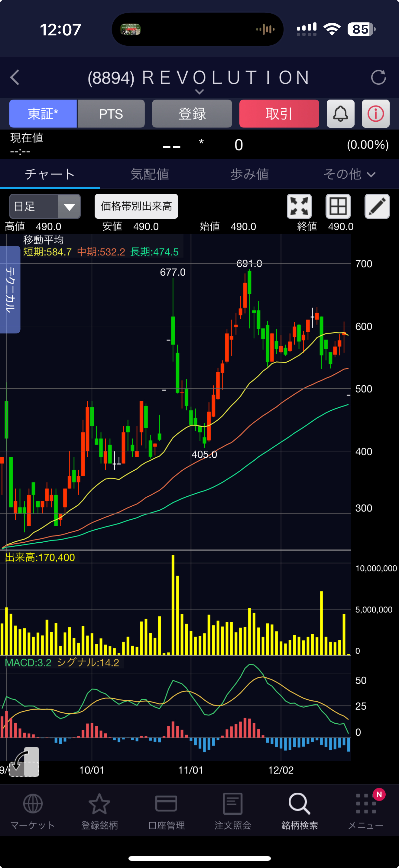This screenshot has width=399, height=868.
Task: Open the stock info icon
Action: click(375, 113)
